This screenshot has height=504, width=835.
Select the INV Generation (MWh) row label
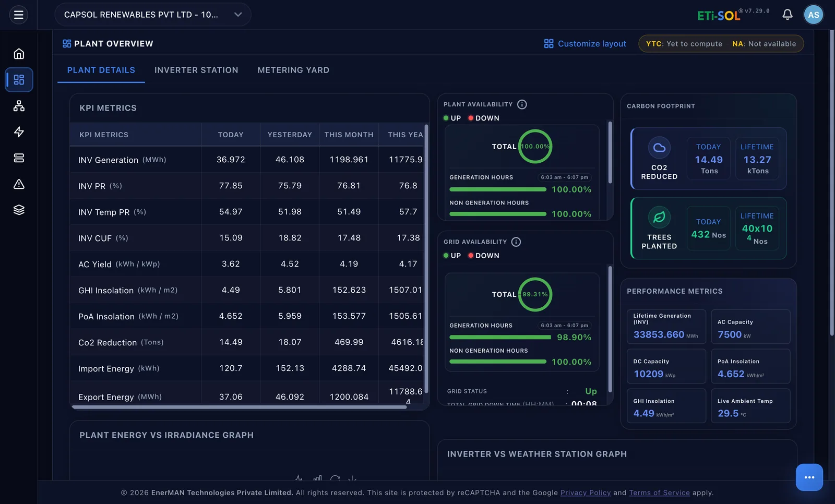click(x=122, y=160)
